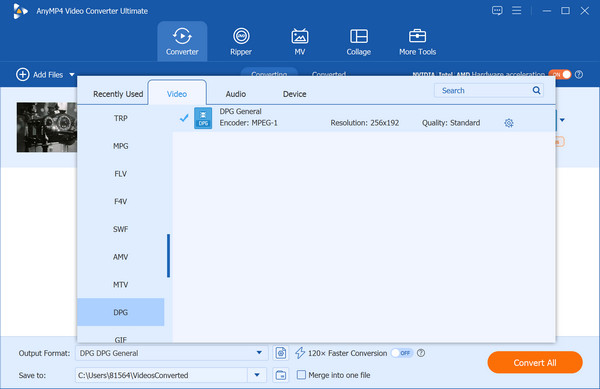Screen dimensions: 600x389
Task: Expand the Add Files dropdown arrow
Action: pyautogui.click(x=72, y=75)
